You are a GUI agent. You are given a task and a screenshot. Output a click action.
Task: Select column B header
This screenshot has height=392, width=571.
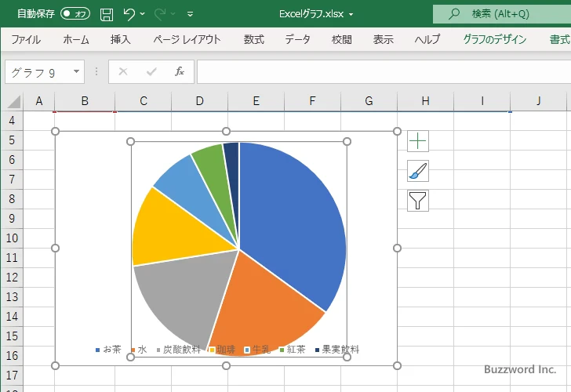coord(85,101)
